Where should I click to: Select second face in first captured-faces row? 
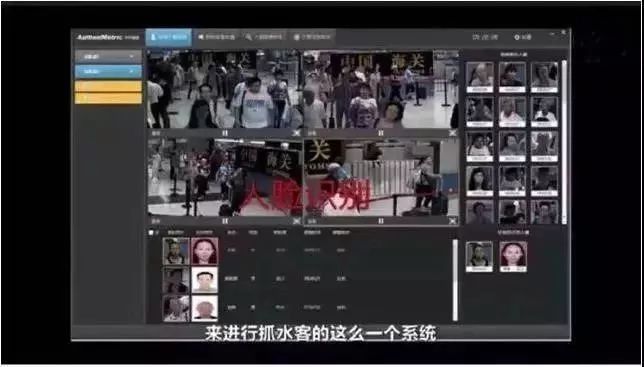coord(512,77)
